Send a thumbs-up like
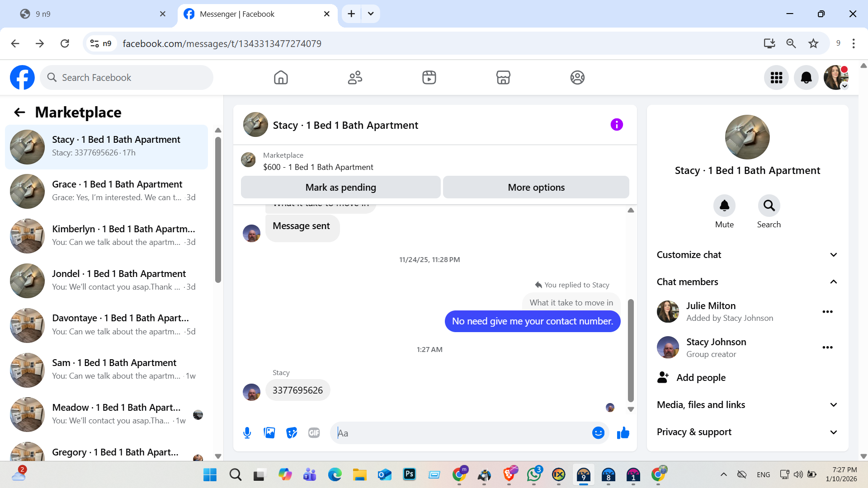The image size is (868, 488). (623, 433)
